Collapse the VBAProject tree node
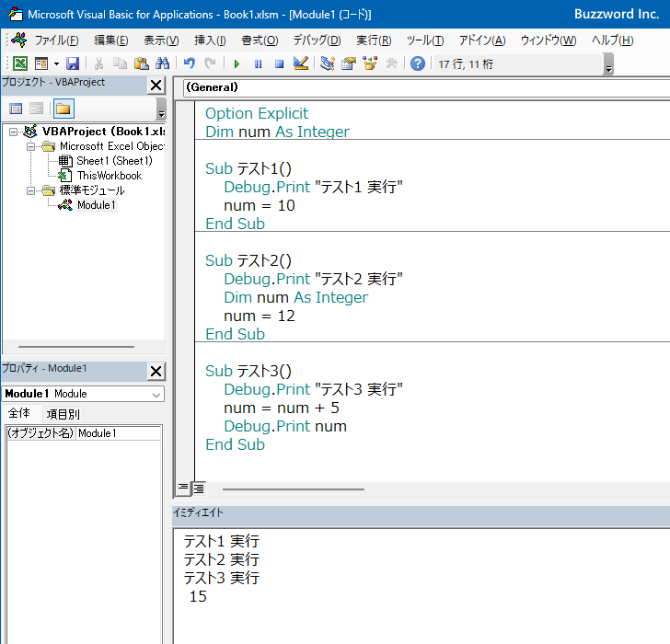 click(x=14, y=132)
